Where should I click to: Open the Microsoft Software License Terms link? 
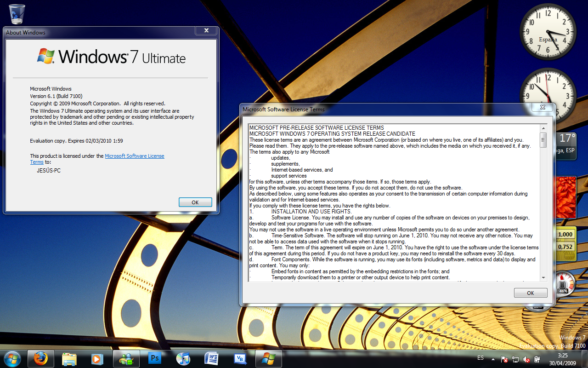(135, 156)
